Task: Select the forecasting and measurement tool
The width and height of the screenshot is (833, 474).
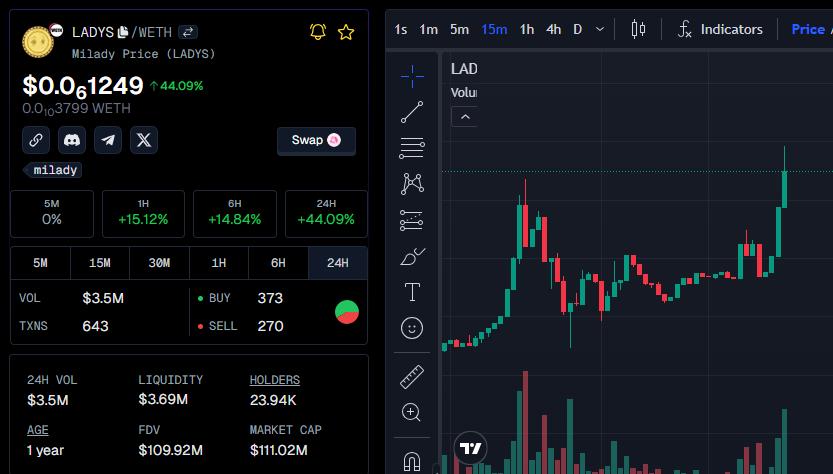Action: (412, 220)
